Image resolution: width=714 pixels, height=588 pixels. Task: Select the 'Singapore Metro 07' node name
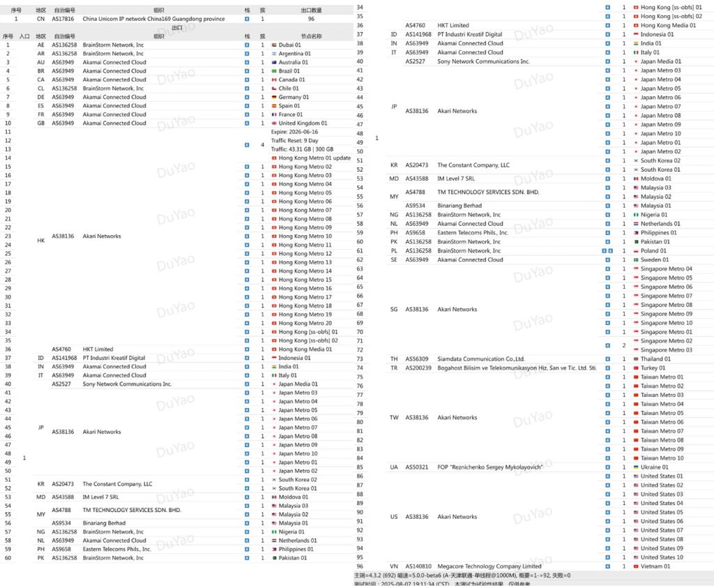coord(666,296)
